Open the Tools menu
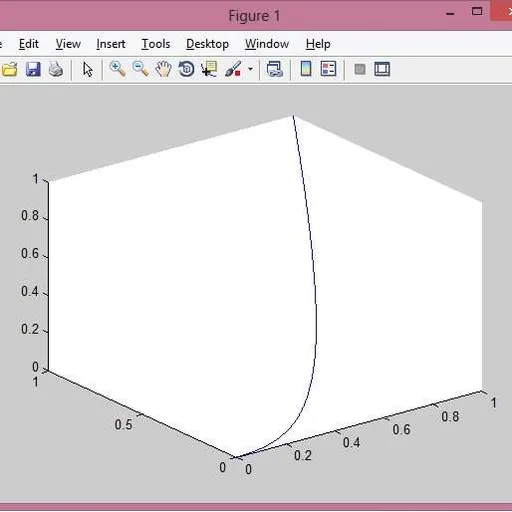The image size is (512, 512). coord(156,44)
